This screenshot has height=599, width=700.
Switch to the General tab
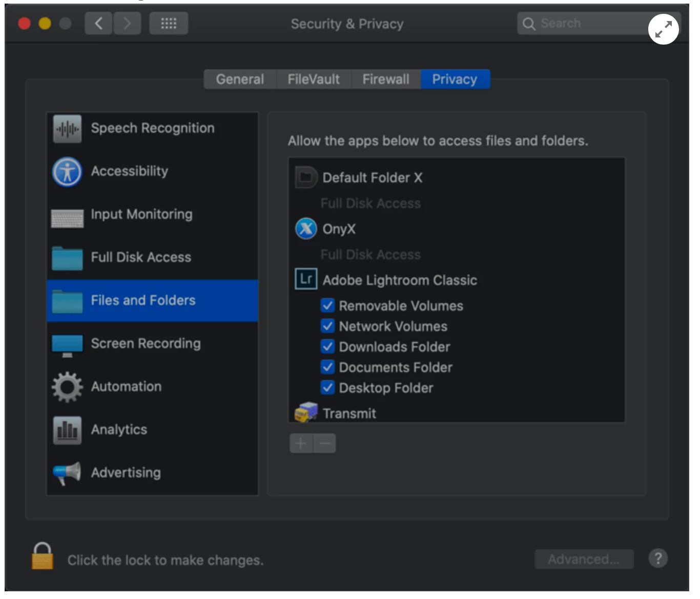click(x=240, y=79)
